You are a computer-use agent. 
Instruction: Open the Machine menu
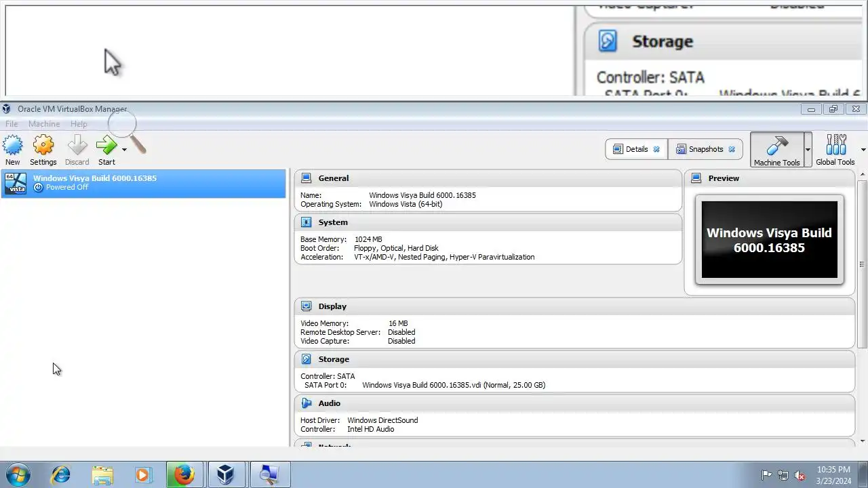pos(44,124)
